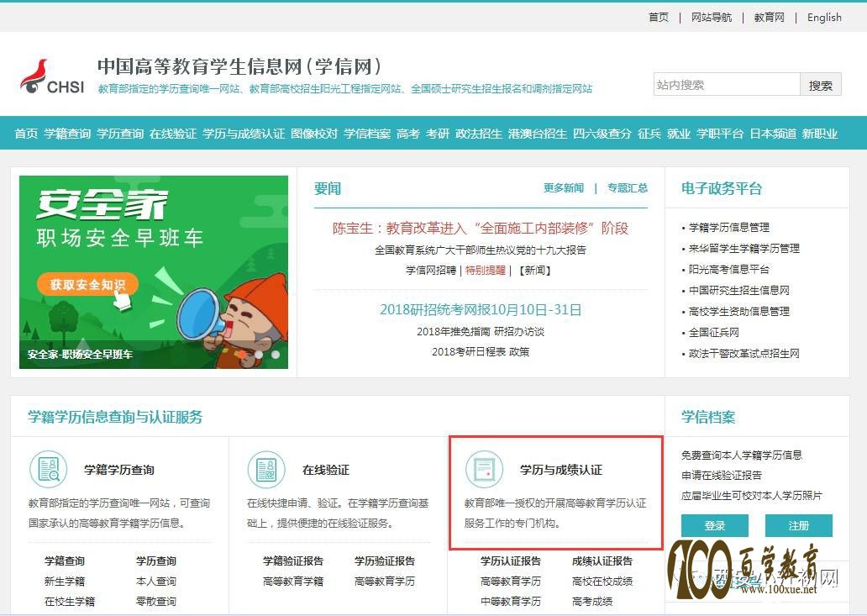Switch site language to English
The height and width of the screenshot is (616, 867).
[824, 17]
